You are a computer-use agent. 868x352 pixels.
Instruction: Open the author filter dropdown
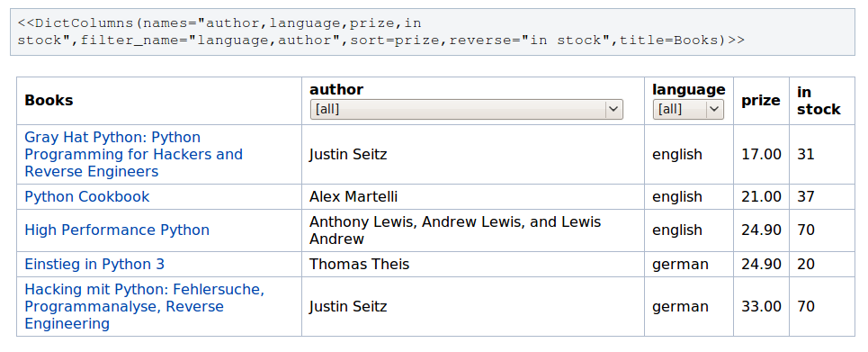click(x=466, y=110)
